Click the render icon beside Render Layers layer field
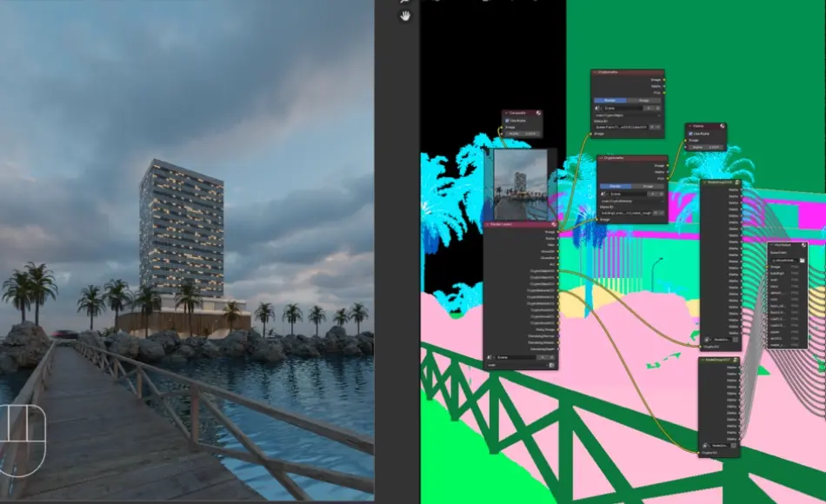 [551, 364]
